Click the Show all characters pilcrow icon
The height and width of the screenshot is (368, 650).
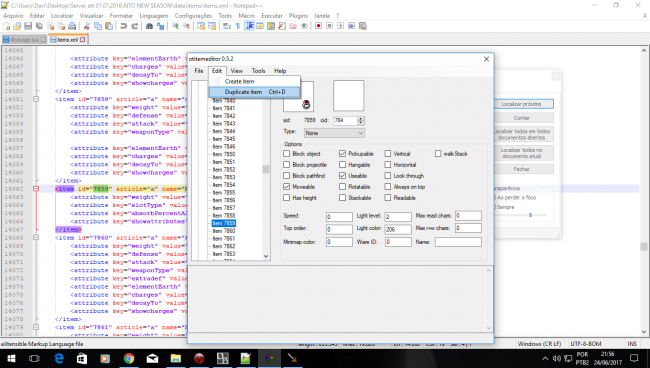(238, 26)
